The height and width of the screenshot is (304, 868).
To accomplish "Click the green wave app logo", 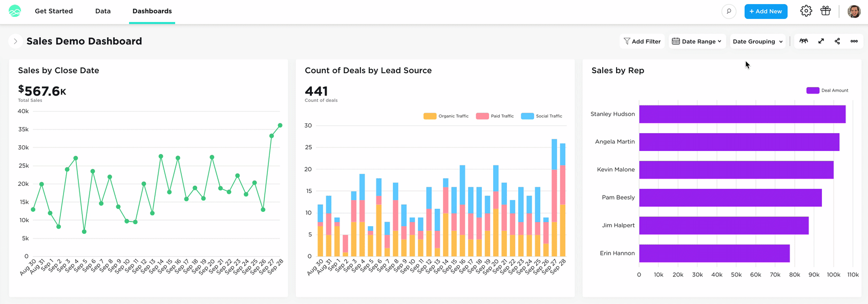I will point(15,11).
